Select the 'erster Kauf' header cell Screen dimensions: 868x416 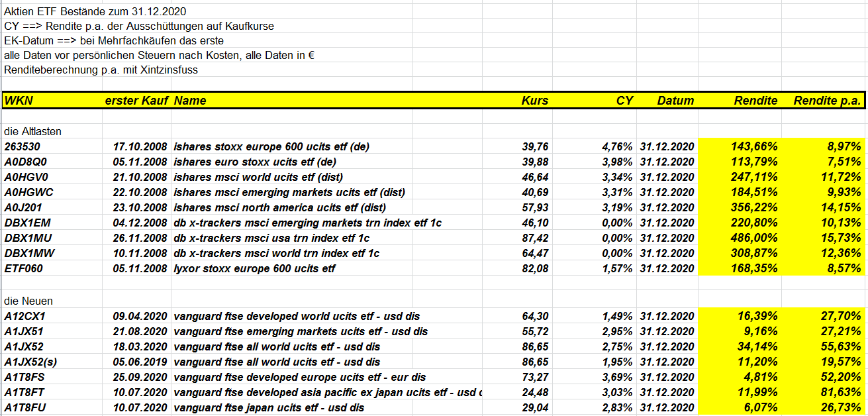coord(136,101)
